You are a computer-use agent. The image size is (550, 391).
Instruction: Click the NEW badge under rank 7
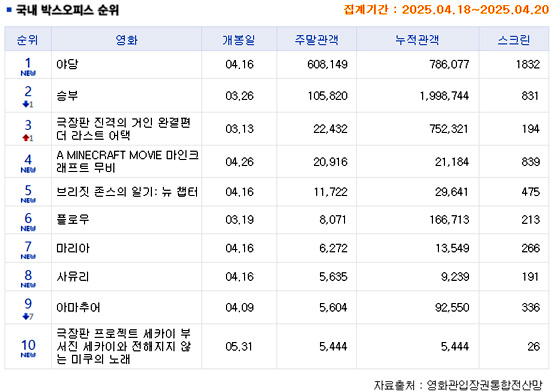click(28, 257)
